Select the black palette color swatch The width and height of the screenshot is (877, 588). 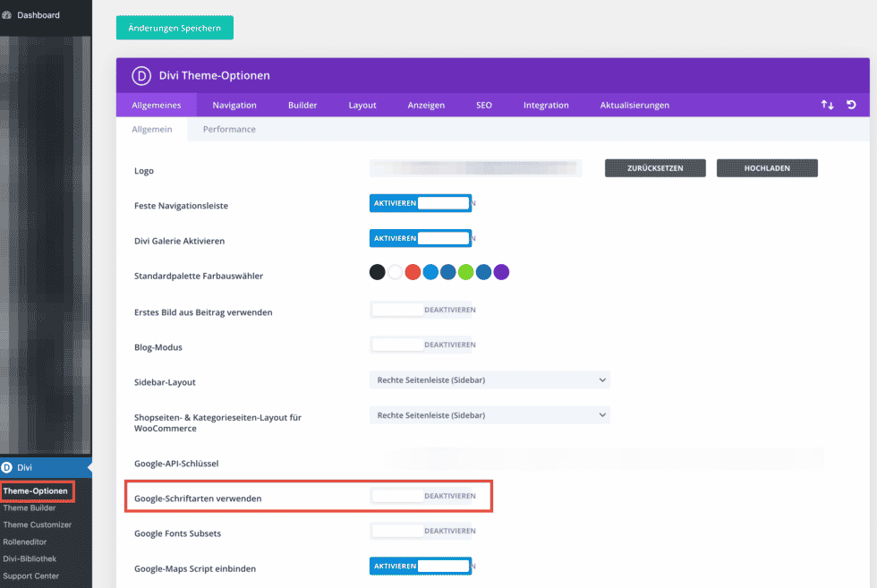click(x=377, y=272)
